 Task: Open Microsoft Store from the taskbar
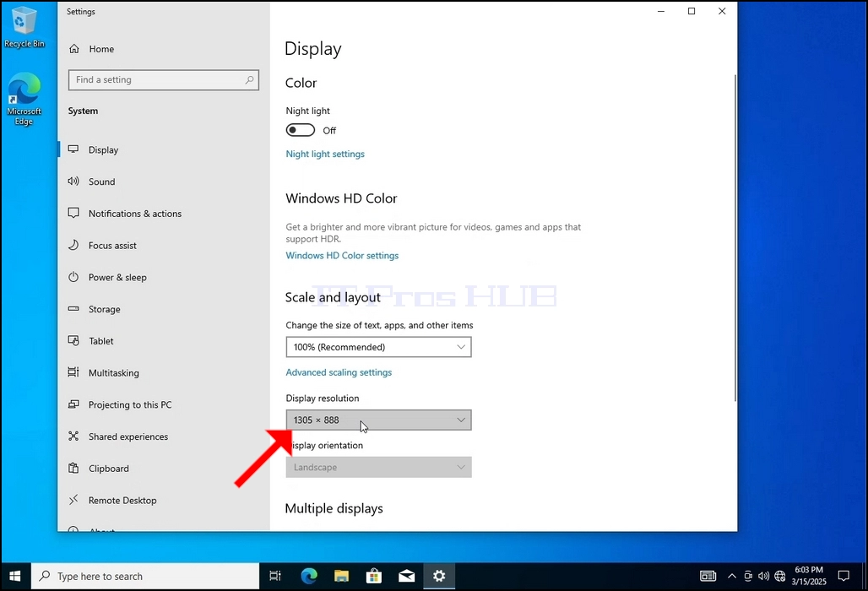pyautogui.click(x=374, y=576)
